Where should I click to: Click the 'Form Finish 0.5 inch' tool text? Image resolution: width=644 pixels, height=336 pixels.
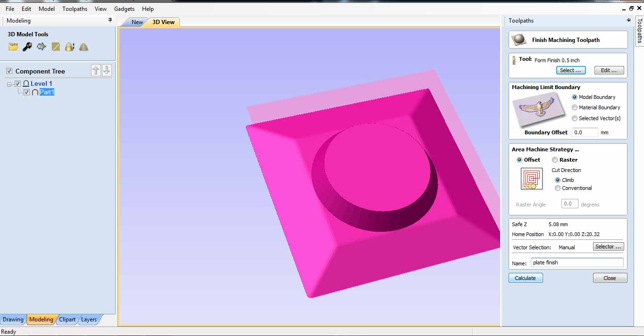[x=557, y=60]
